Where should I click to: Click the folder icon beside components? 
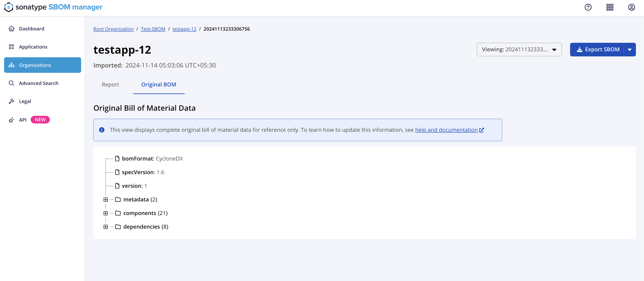[118, 213]
